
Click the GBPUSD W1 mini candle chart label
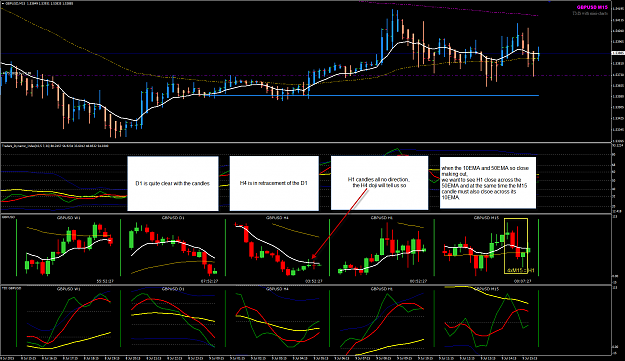click(68, 218)
